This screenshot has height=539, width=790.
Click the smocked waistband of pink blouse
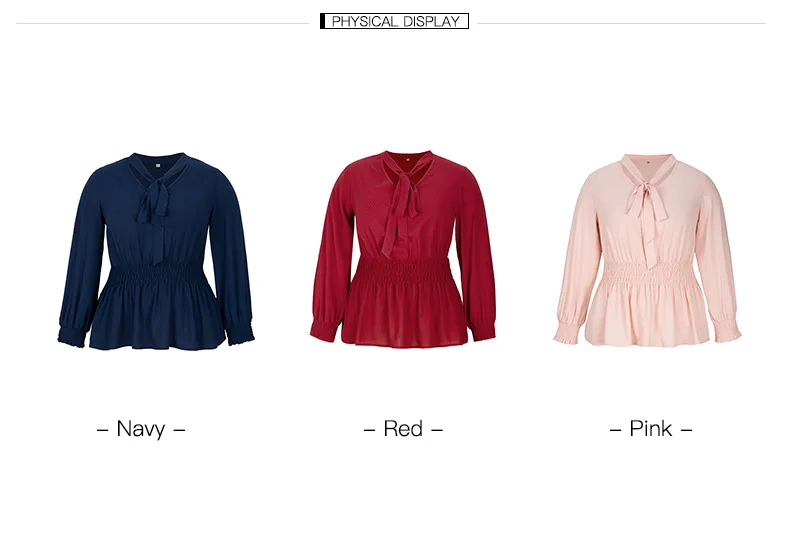[646, 275]
